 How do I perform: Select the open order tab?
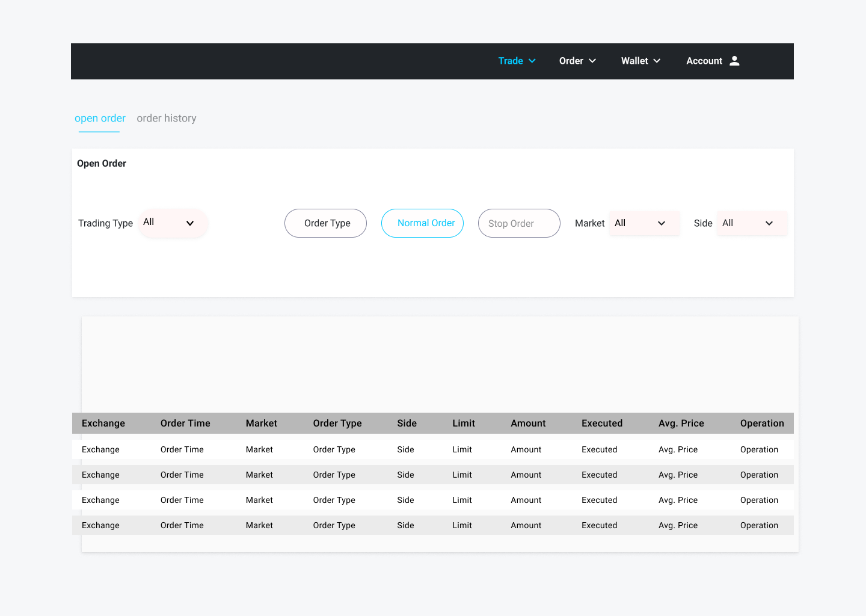coord(100,118)
